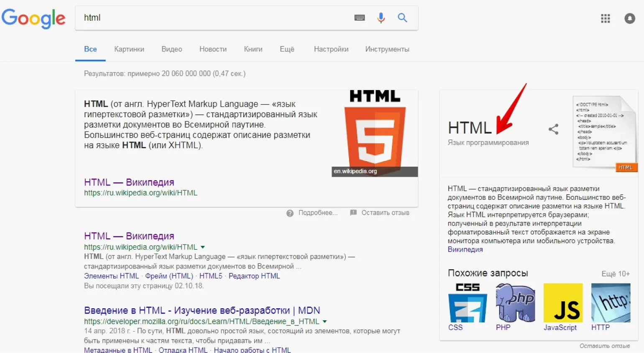Open Настройки search settings
This screenshot has width=644, height=353.
coord(331,49)
